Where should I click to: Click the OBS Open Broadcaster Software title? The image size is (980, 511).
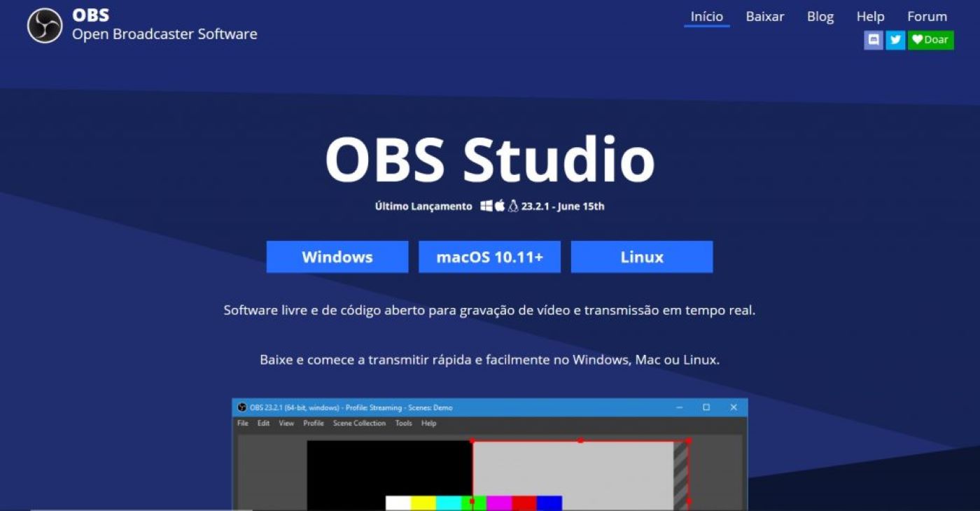coord(164,25)
